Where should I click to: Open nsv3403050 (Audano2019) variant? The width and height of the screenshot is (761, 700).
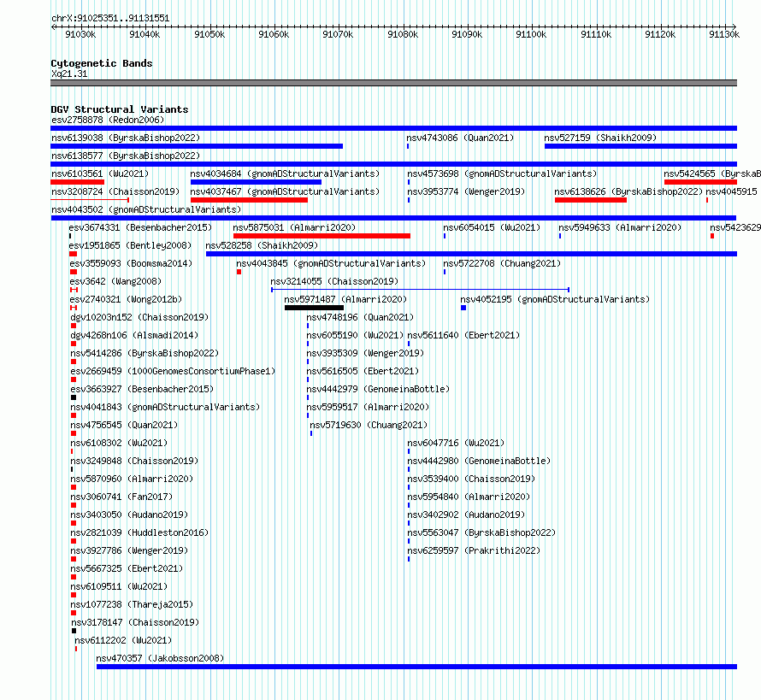129,515
